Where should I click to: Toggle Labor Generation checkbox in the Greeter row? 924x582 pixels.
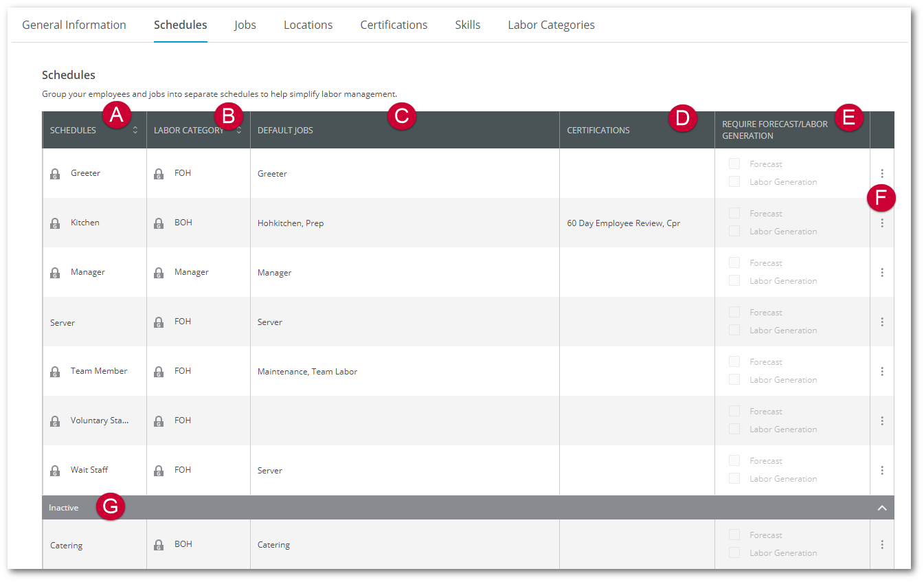click(x=734, y=181)
